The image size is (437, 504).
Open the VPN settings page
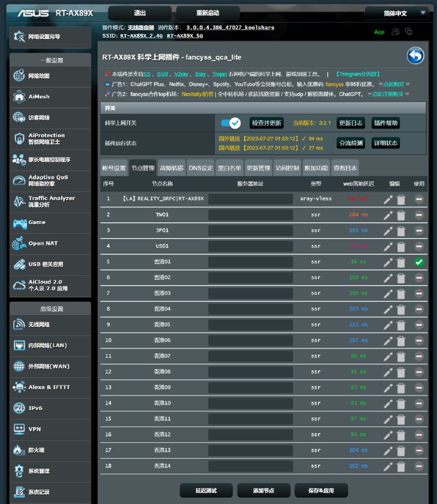50,429
